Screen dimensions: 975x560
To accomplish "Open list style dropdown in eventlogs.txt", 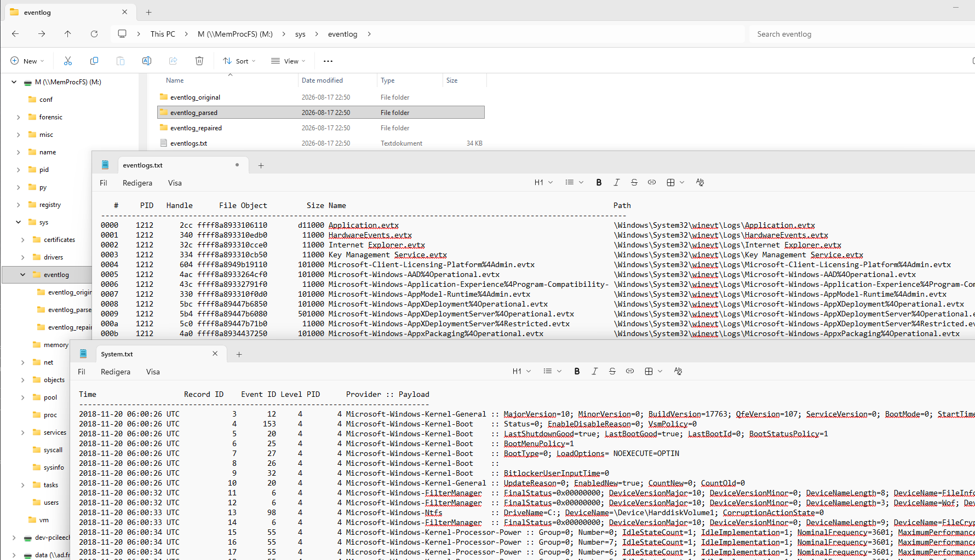I will pyautogui.click(x=574, y=182).
